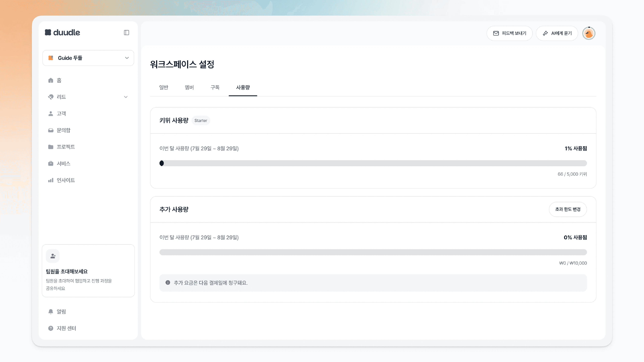This screenshot has height=362, width=644.
Task: Click the AI에게 묻기 button
Action: pos(557,33)
